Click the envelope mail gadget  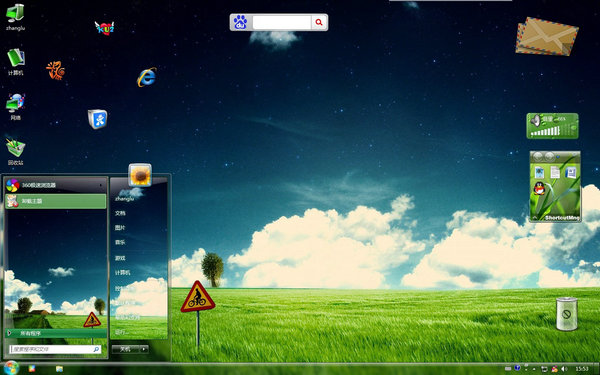click(x=547, y=37)
